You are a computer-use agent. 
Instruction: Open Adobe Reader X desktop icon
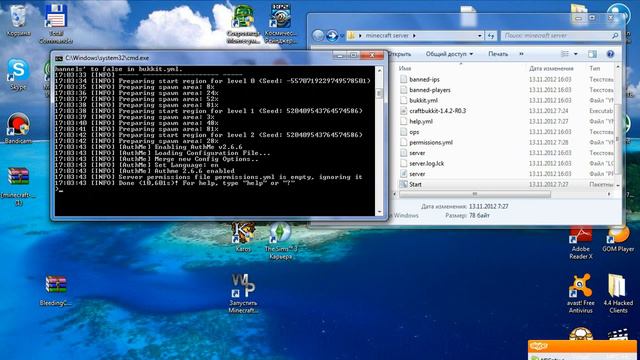point(580,242)
